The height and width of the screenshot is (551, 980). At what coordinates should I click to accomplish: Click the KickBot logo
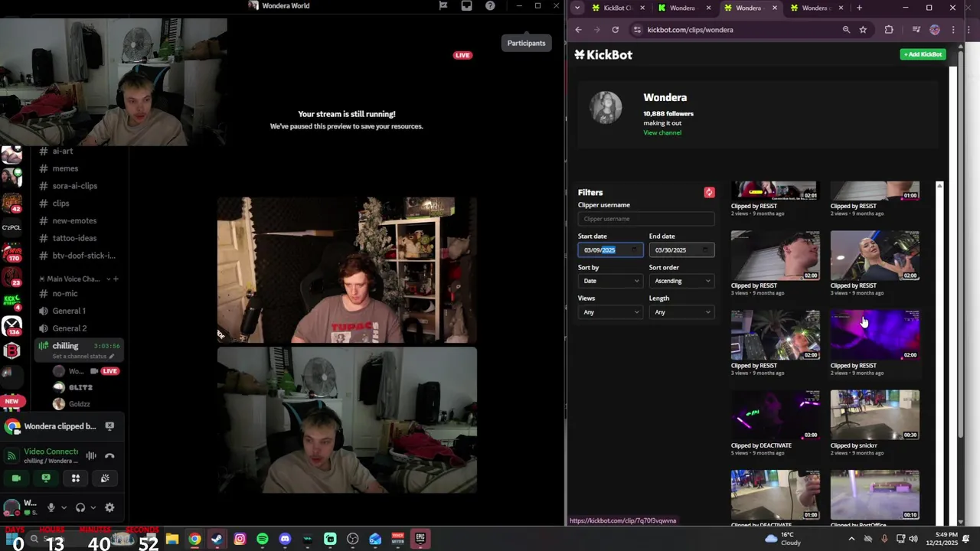point(603,54)
